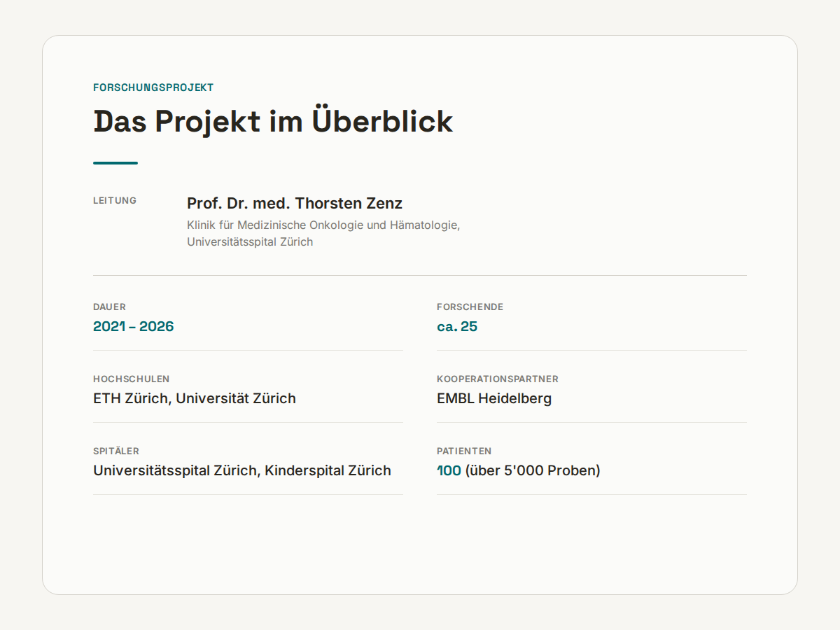Screen dimensions: 840x630
Task: Select the researcher count ca. 25
Action: pos(457,327)
